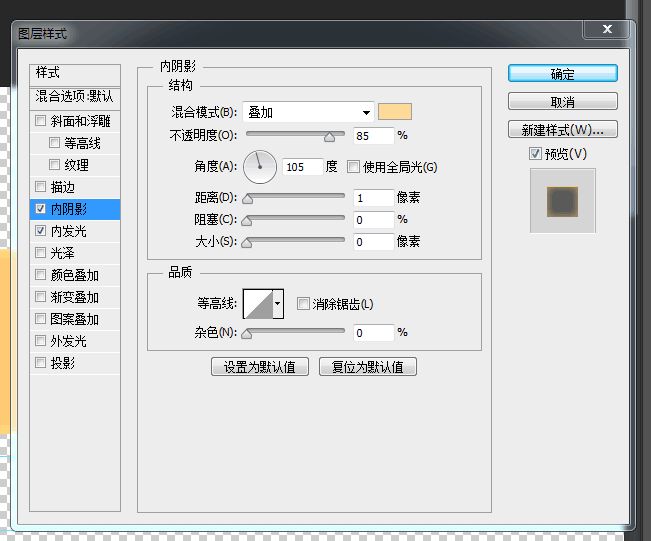Select 样式 in the left list
The width and height of the screenshot is (651, 541).
click(75, 74)
